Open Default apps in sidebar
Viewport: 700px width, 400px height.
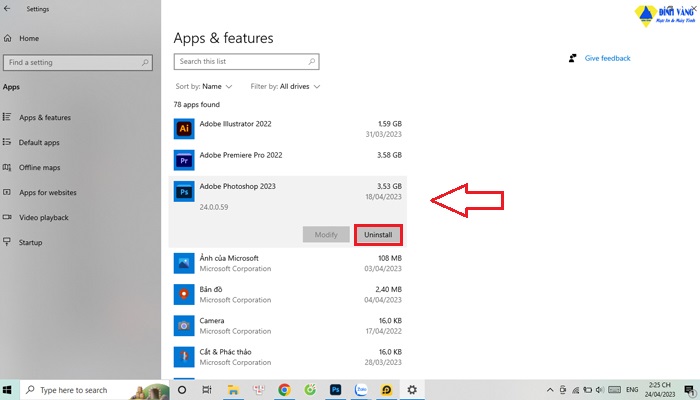point(31,142)
